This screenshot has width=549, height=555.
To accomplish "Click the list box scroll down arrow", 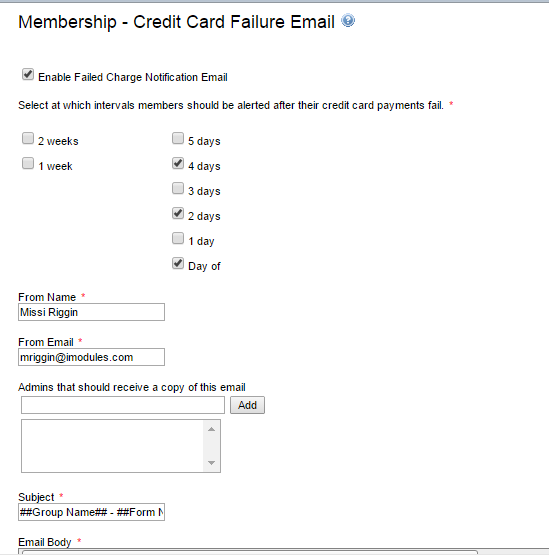I will pos(212,463).
